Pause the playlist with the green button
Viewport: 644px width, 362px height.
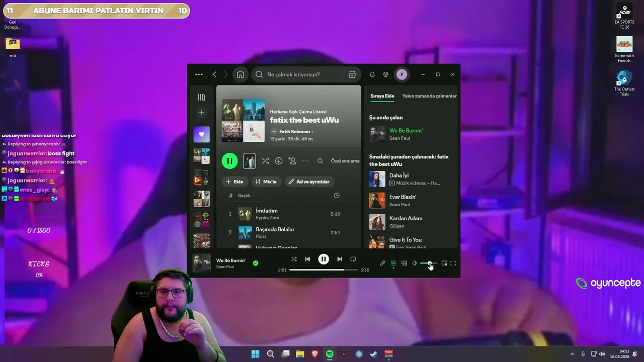230,161
